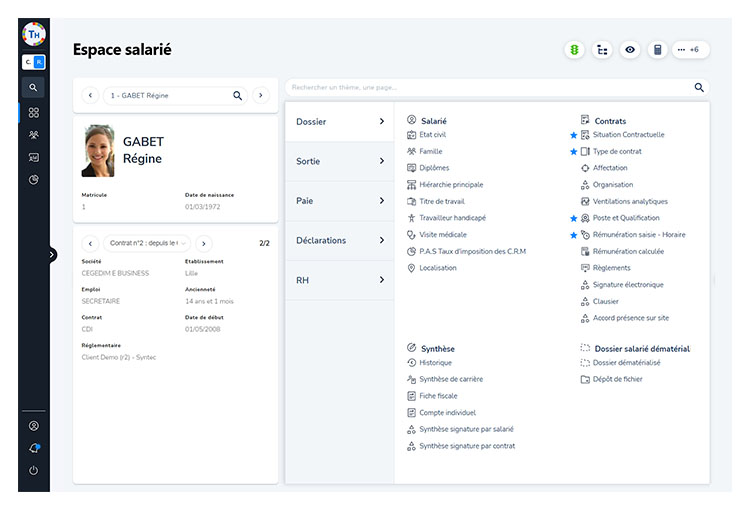Select the Paie menu section
The height and width of the screenshot is (510, 750).
(339, 201)
